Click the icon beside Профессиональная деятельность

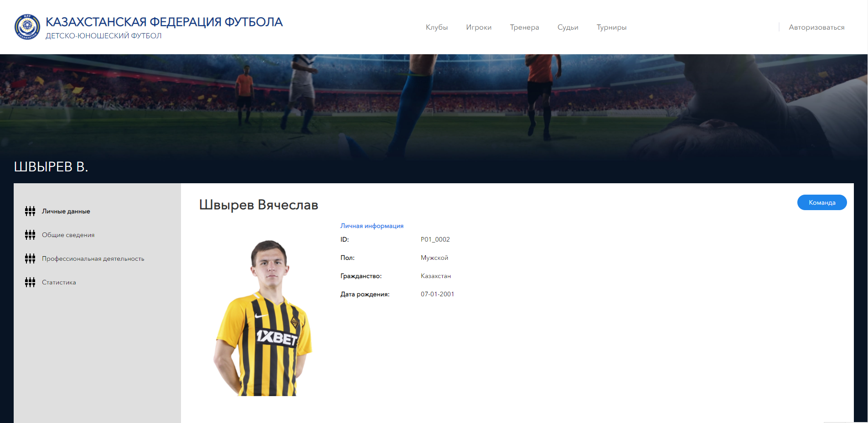click(x=30, y=258)
